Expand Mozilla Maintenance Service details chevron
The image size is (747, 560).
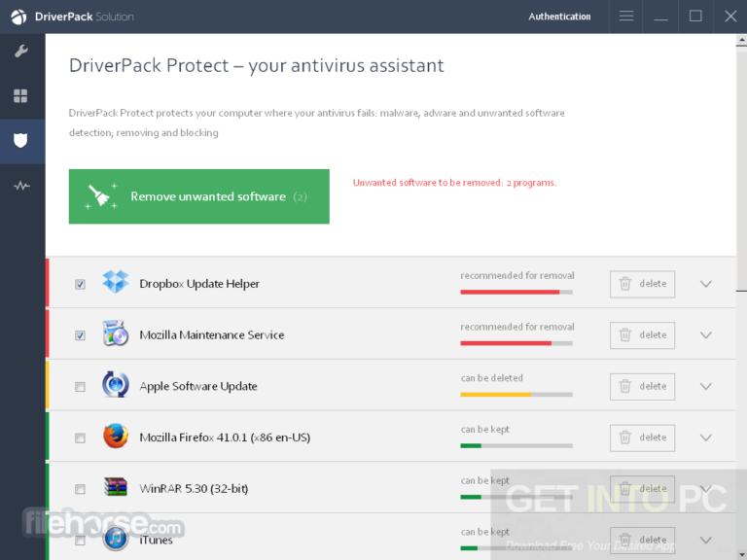point(706,335)
